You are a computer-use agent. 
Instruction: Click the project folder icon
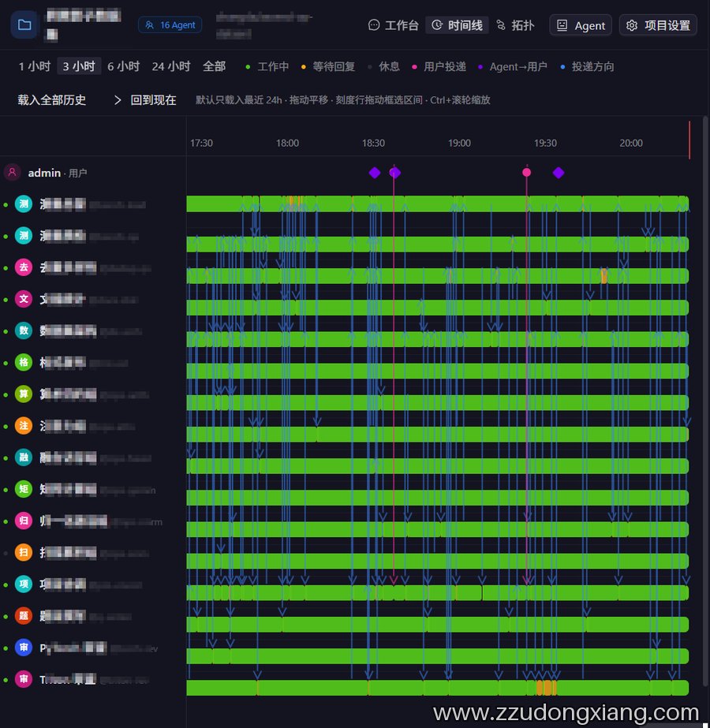[x=24, y=24]
